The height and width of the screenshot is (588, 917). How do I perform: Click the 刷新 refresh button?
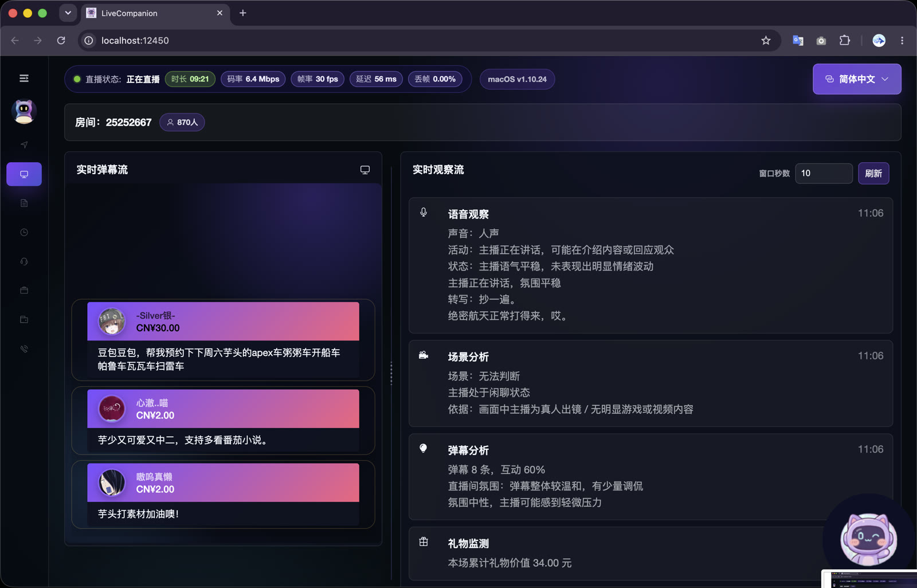pyautogui.click(x=873, y=173)
